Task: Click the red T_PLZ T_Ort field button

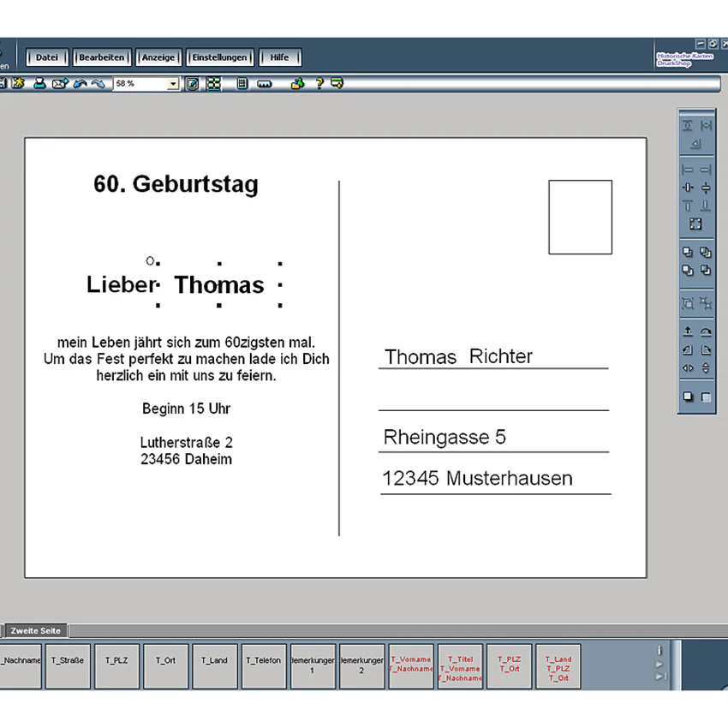Action: (510, 665)
